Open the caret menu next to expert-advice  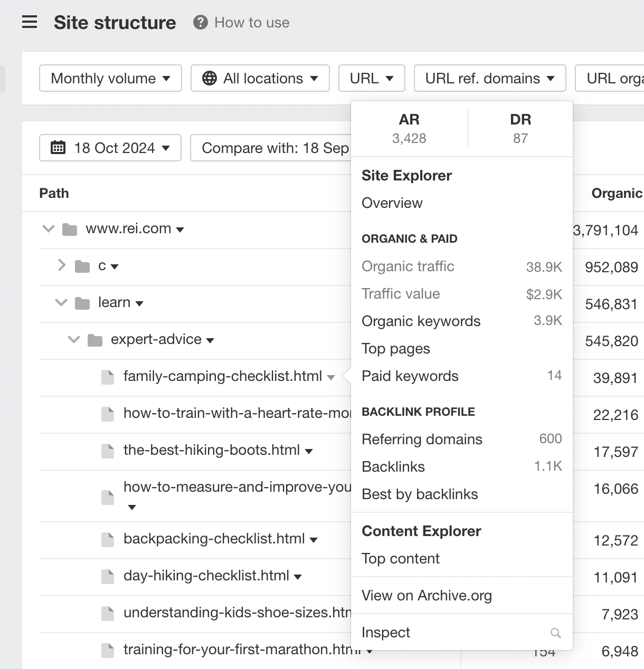[210, 341]
